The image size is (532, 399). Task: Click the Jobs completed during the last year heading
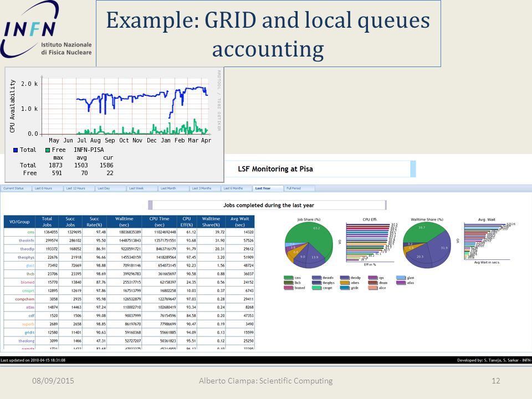coord(268,205)
